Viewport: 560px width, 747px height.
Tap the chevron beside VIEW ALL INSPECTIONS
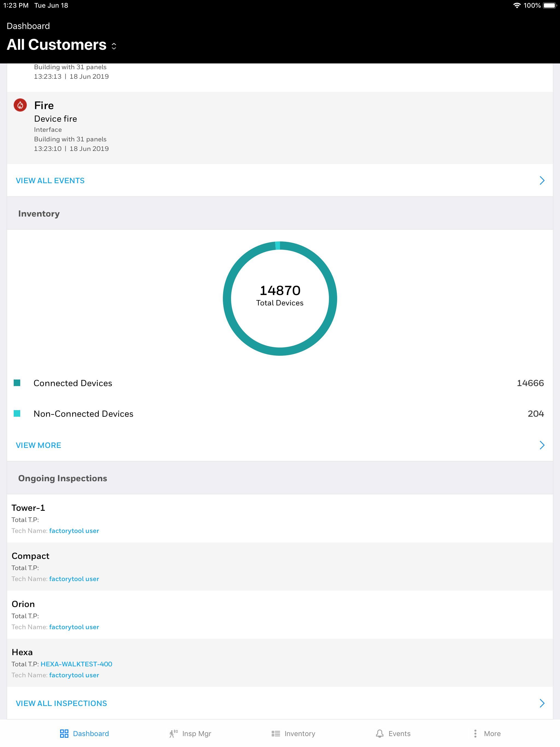542,703
